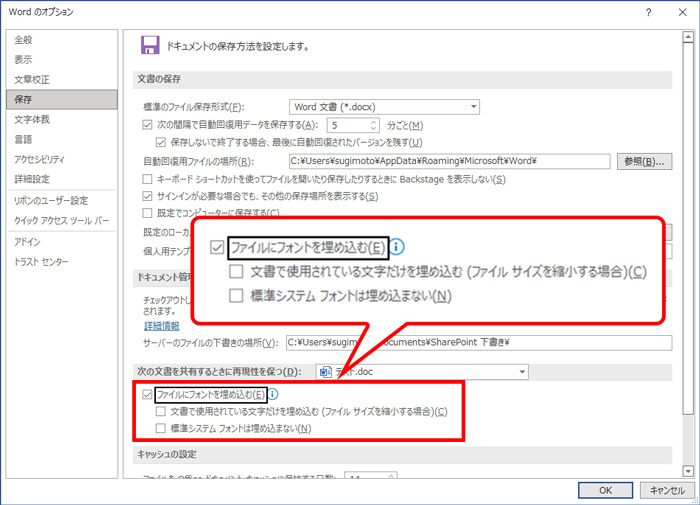Enable 文書で使用されている文字だけを埋め込む checkbox at bottom
This screenshot has width=700, height=505.
pyautogui.click(x=161, y=411)
